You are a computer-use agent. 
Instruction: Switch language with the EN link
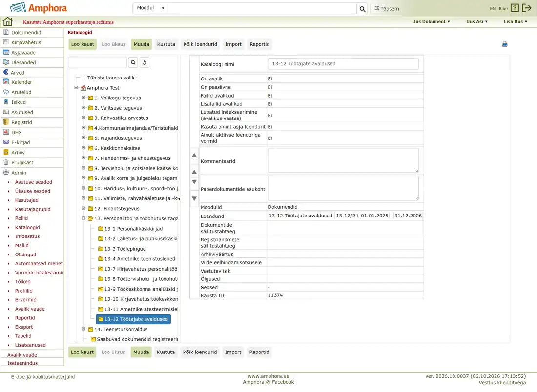[x=493, y=9]
